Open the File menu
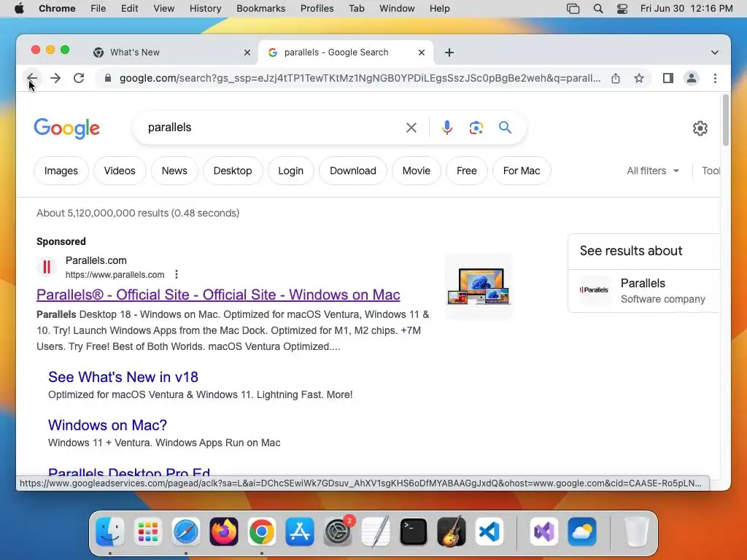 (98, 9)
